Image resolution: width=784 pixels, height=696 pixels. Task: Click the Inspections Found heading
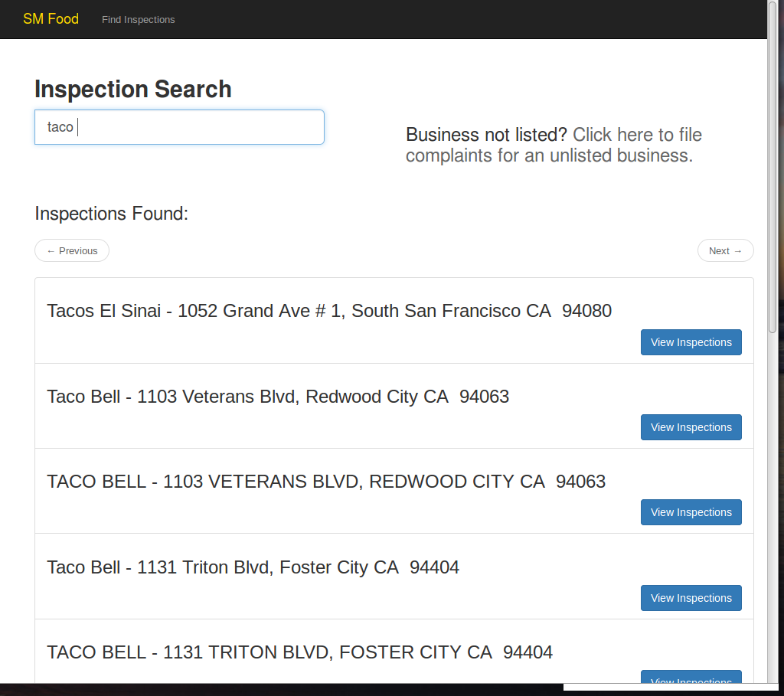click(x=112, y=214)
